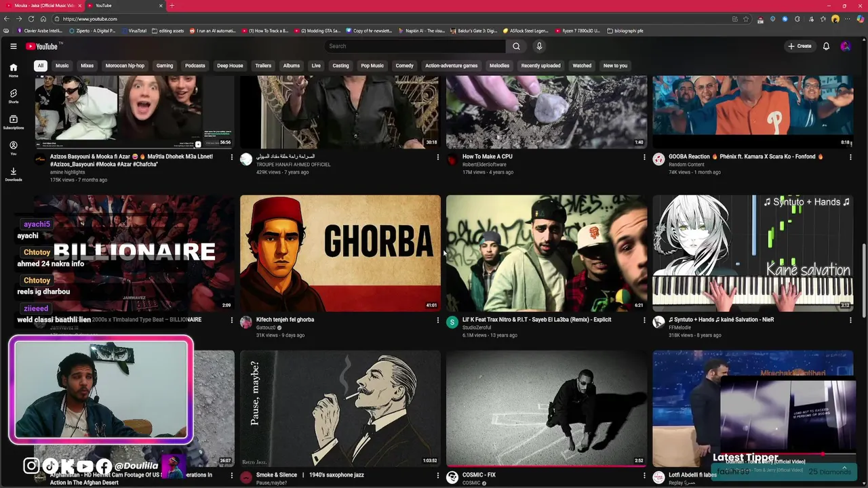Open the FFMelodie channel avatar
This screenshot has height=488, width=868.
coord(658,323)
